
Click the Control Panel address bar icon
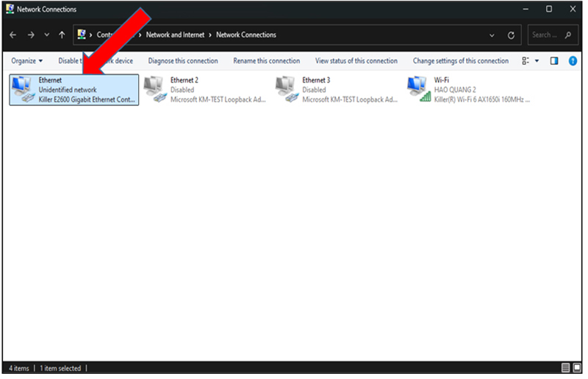coord(82,35)
